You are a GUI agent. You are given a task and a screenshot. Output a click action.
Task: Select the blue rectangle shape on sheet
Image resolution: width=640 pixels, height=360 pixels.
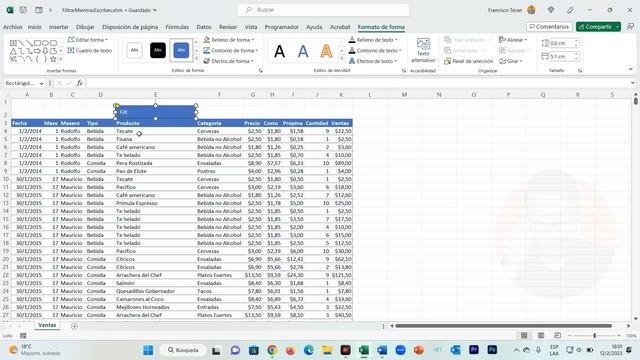pyautogui.click(x=156, y=112)
